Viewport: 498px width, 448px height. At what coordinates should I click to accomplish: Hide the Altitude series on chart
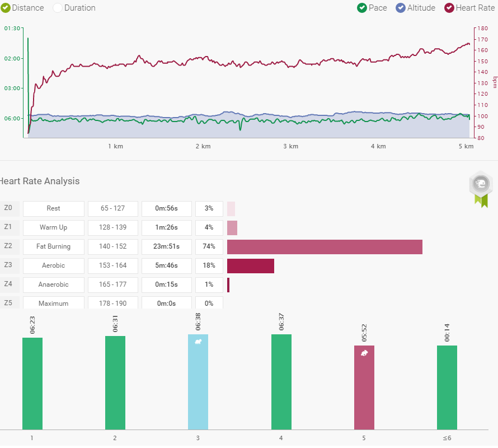pyautogui.click(x=401, y=8)
